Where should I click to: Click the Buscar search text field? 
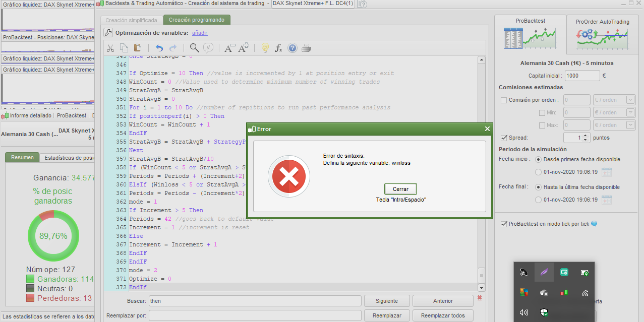pyautogui.click(x=255, y=301)
